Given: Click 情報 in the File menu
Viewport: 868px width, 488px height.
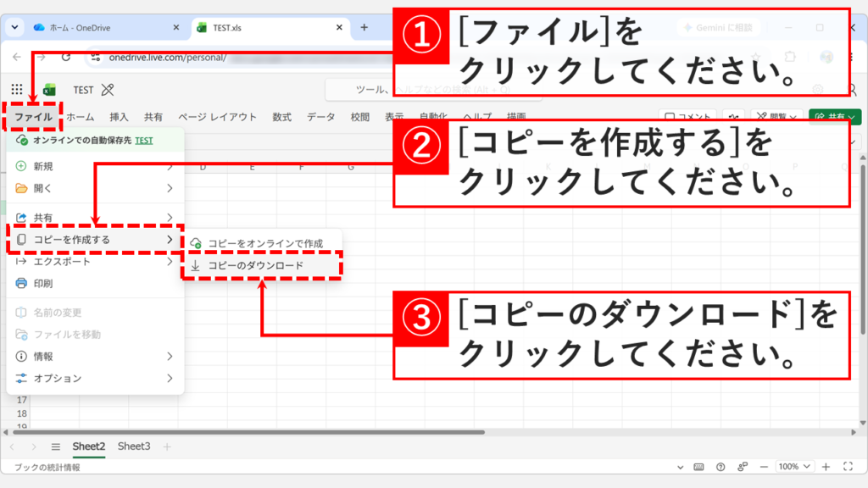Looking at the screenshot, I should pos(95,357).
